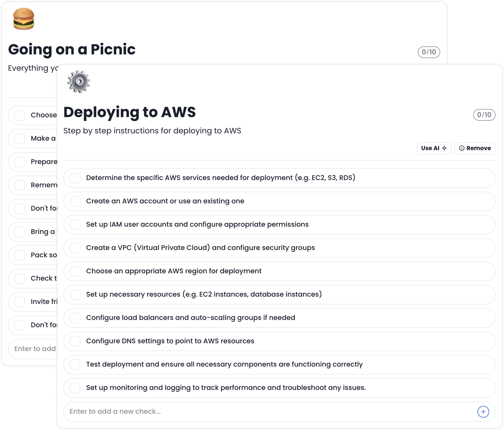This screenshot has height=430, width=504.
Task: Click text 'Set up necessary resources'
Action: [x=133, y=294]
